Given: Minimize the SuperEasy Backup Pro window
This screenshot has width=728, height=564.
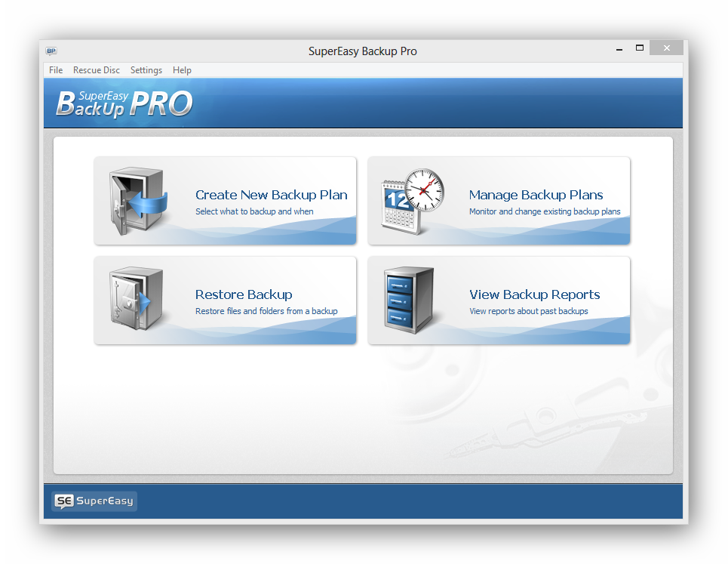Looking at the screenshot, I should click(x=619, y=48).
